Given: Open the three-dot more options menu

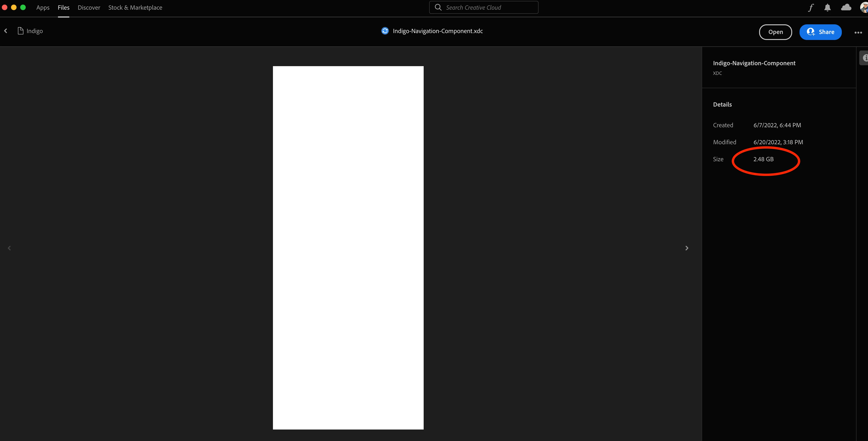Looking at the screenshot, I should 858,32.
